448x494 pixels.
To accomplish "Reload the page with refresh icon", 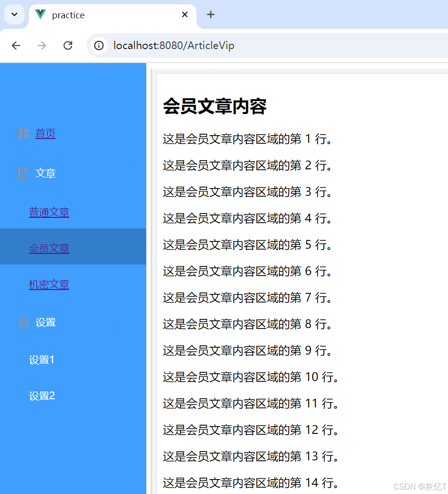I will point(68,46).
